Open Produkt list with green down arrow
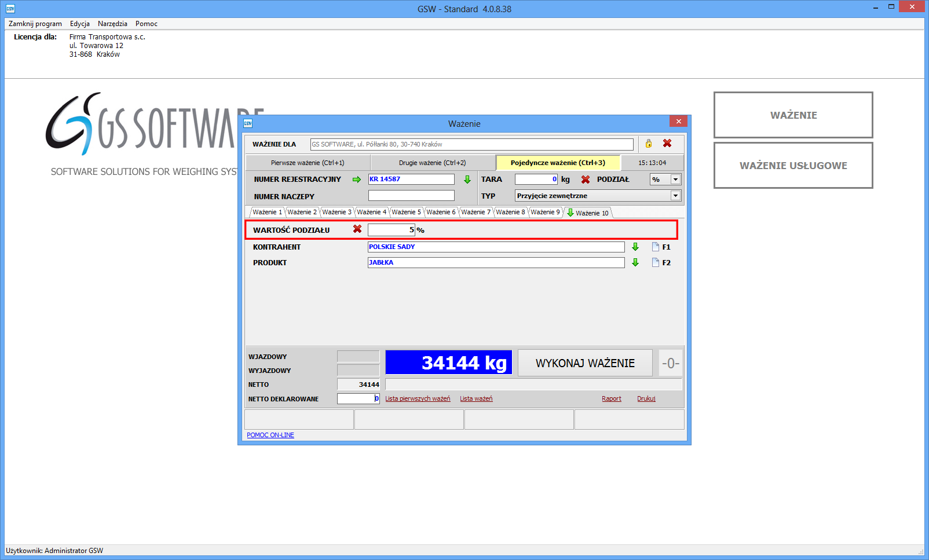The image size is (929, 560). coord(635,262)
